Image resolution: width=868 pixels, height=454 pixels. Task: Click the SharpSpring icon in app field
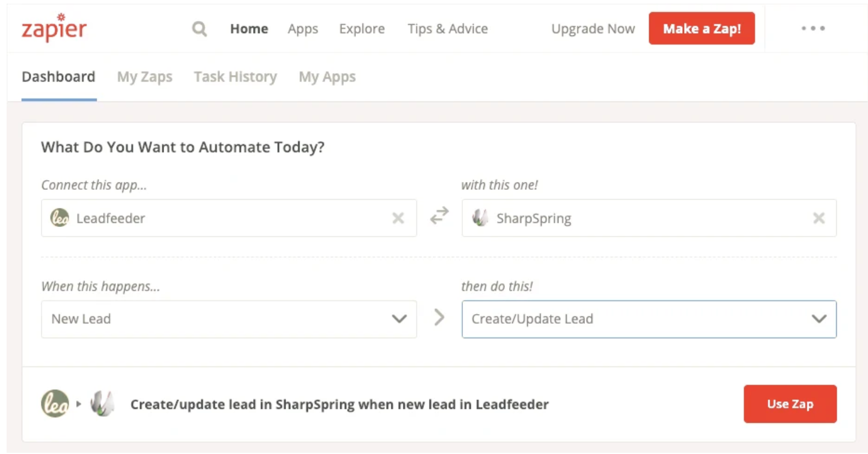480,218
